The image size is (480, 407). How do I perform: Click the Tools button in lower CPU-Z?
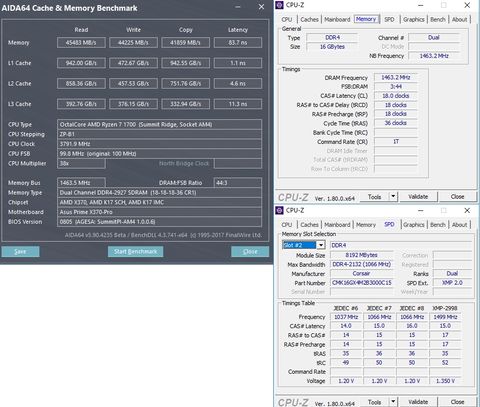[x=374, y=402]
